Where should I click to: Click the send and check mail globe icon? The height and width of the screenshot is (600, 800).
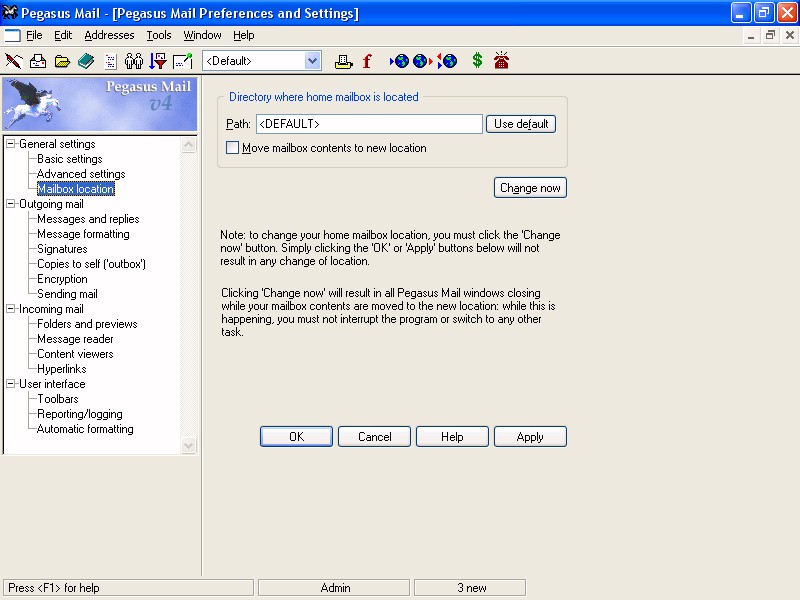click(447, 61)
